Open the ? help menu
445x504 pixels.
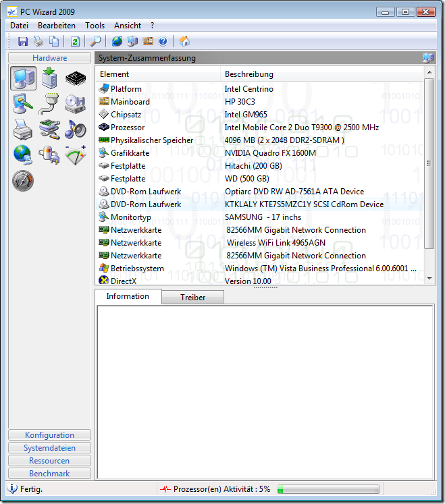point(152,26)
